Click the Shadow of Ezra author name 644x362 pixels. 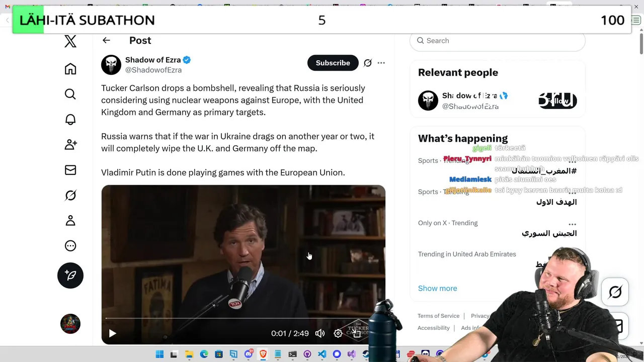point(153,60)
